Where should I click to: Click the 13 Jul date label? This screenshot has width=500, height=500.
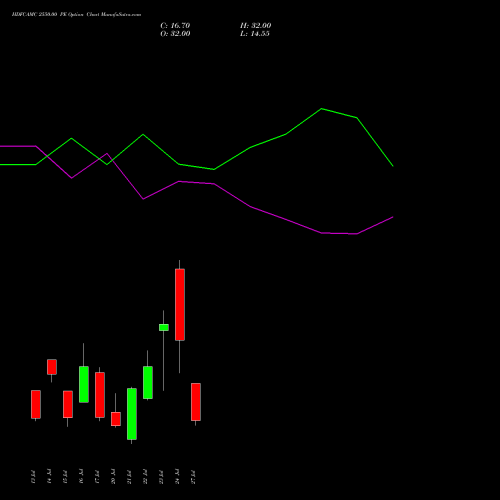[33, 477]
